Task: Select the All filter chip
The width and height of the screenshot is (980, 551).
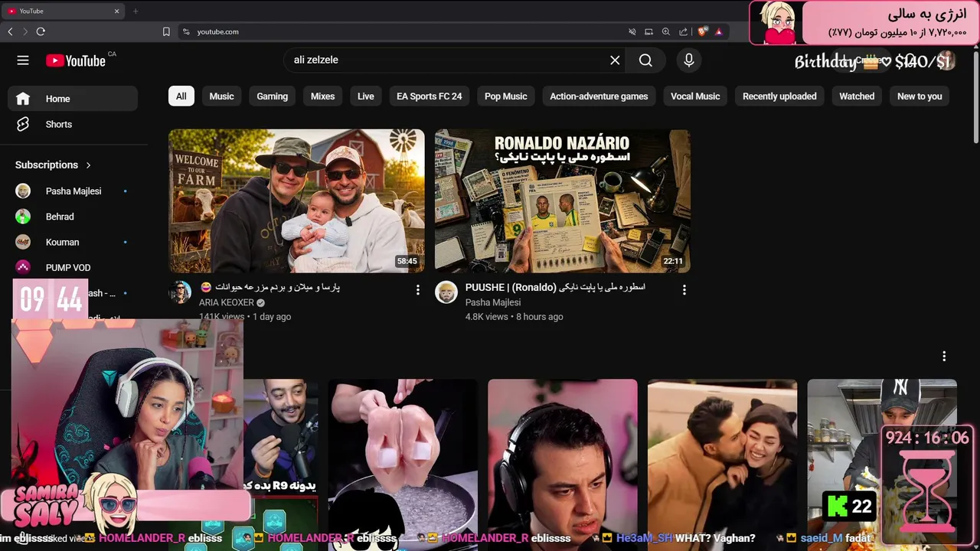Action: pos(181,96)
